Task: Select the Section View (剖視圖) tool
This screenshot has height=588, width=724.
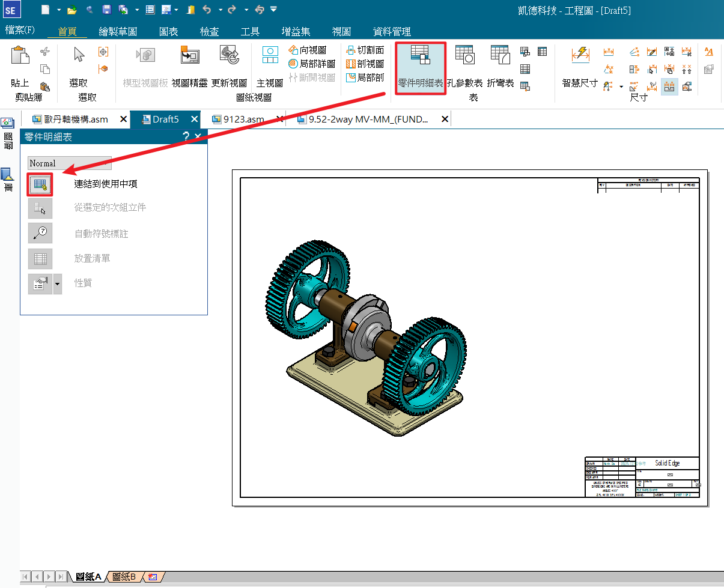Action: pyautogui.click(x=365, y=64)
